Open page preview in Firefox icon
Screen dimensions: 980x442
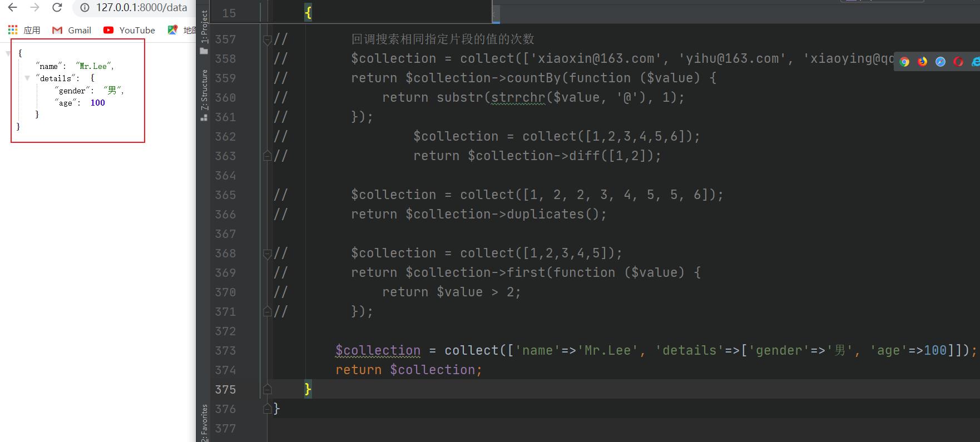(x=922, y=62)
